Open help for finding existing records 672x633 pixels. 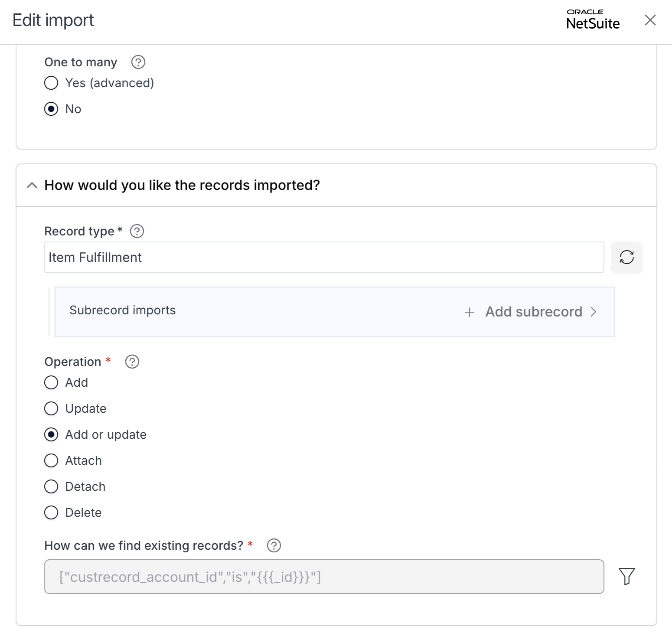pos(274,545)
